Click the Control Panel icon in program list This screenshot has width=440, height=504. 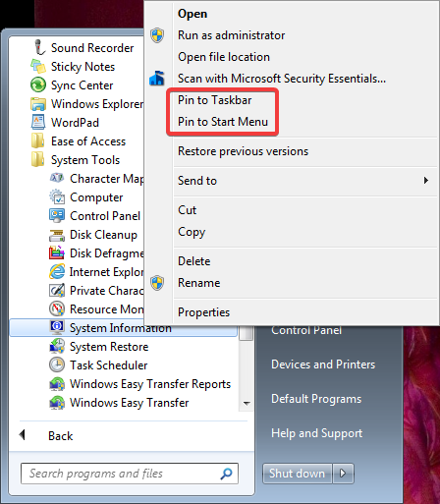57,215
